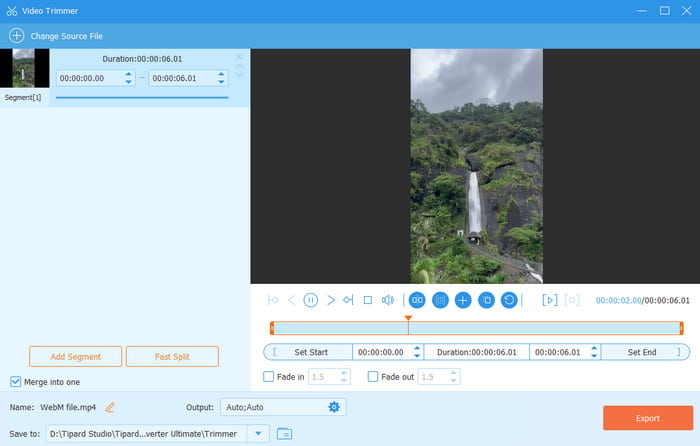The height and width of the screenshot is (446, 700).
Task: Jump to the segment end point
Action: (348, 300)
